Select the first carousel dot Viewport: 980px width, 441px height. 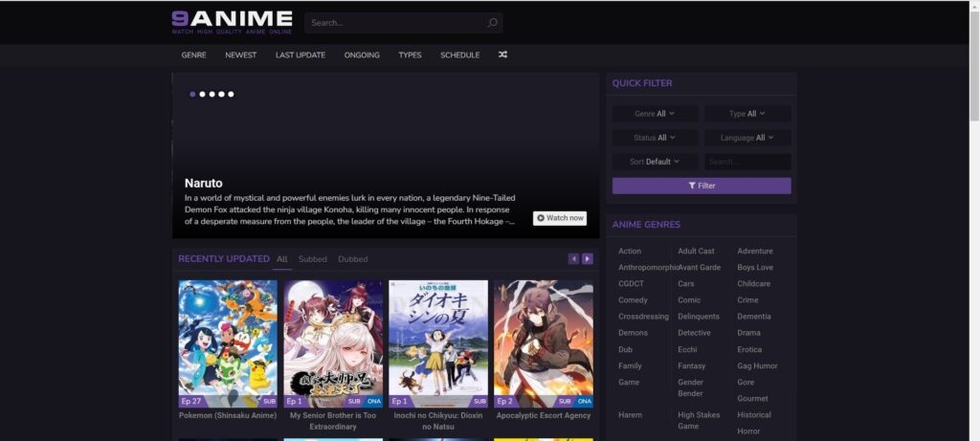point(192,95)
